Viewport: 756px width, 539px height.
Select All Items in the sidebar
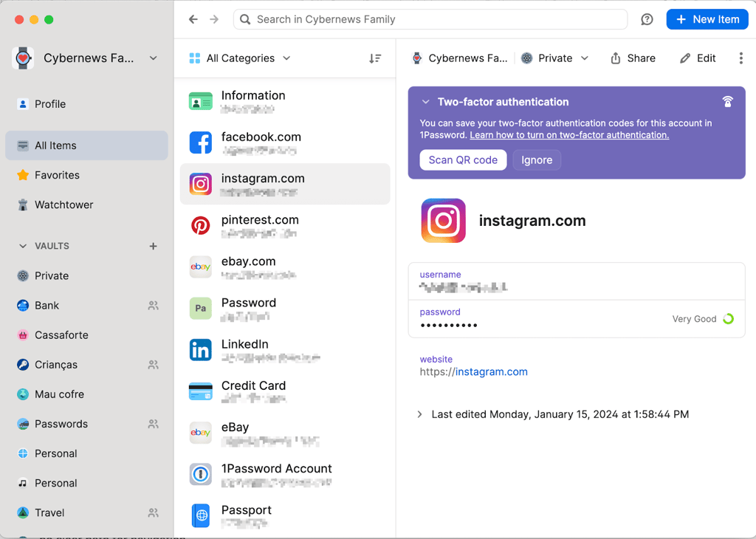click(86, 145)
